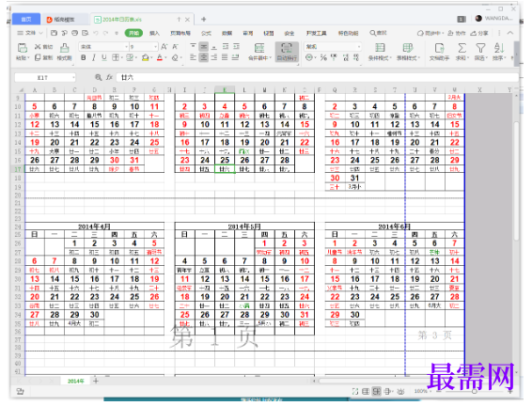Click the align right icon
This screenshot has height=406, width=532.
tap(214, 57)
